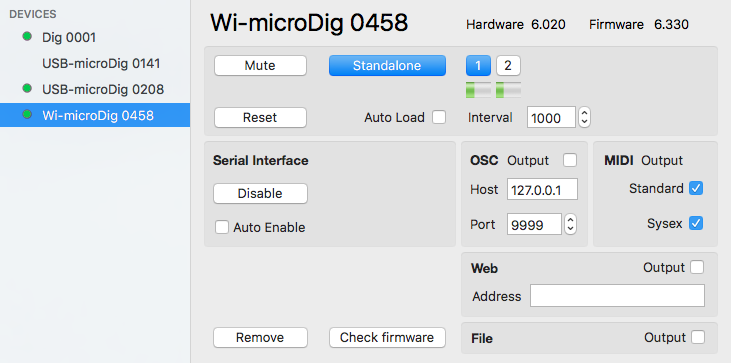Click the DEVICES sidebar header

(33, 14)
